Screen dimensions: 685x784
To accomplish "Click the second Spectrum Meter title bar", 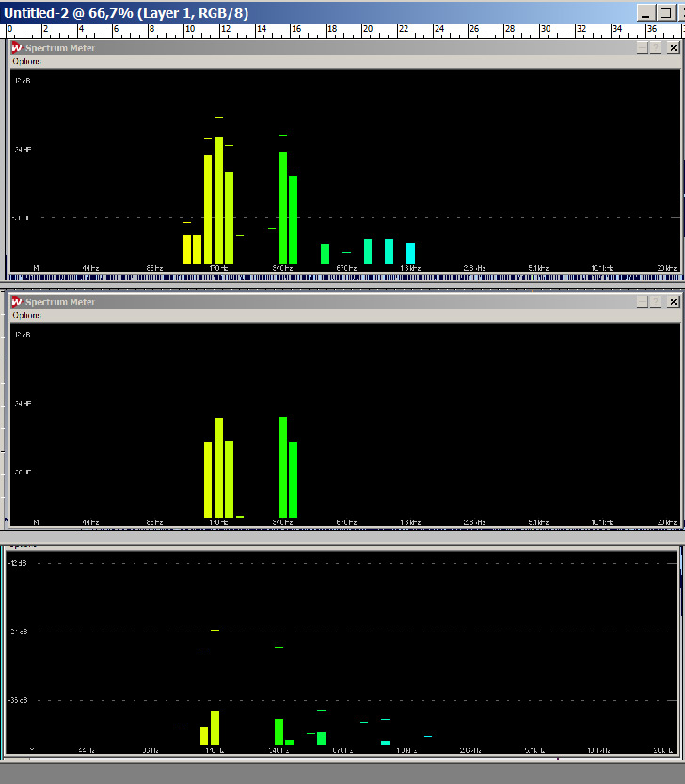I will 329,302.
